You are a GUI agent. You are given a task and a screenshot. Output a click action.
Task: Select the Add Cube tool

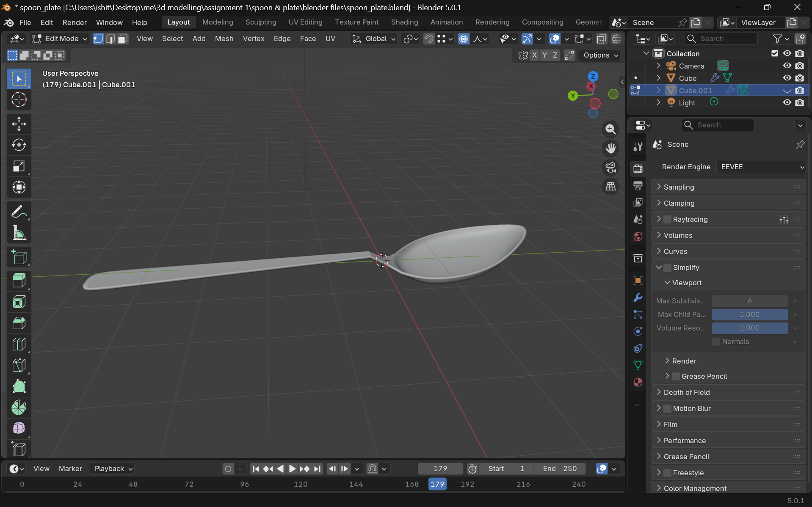click(x=19, y=257)
